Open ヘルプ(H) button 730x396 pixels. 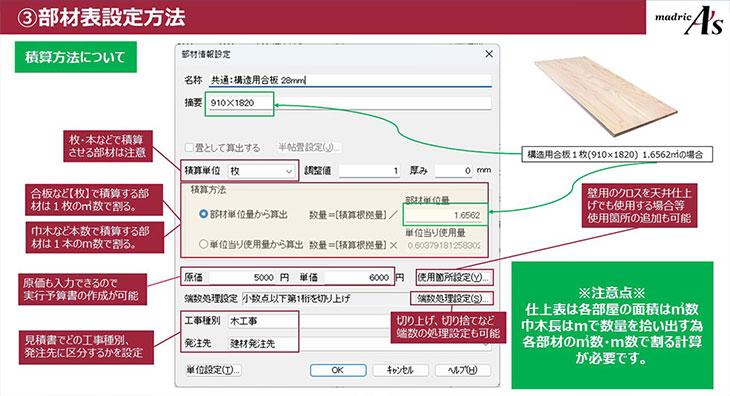pos(463,370)
